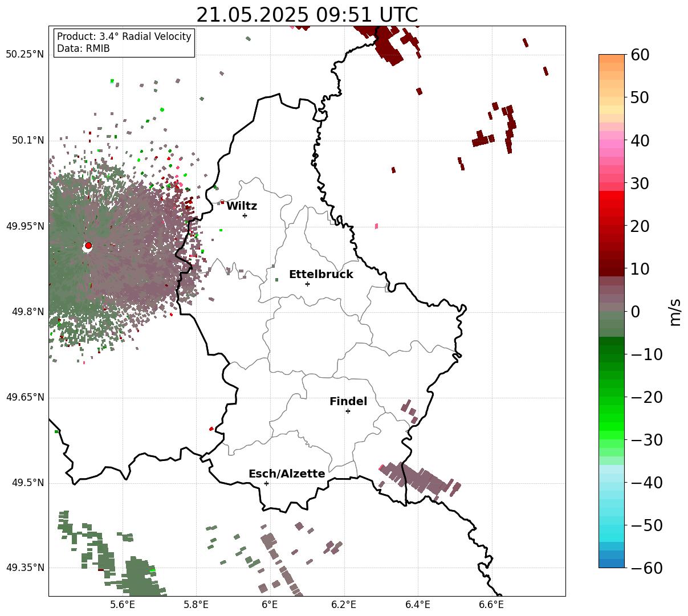The width and height of the screenshot is (688, 616).
Task: Click the 49.35°N latitude label
Action: [x=25, y=568]
